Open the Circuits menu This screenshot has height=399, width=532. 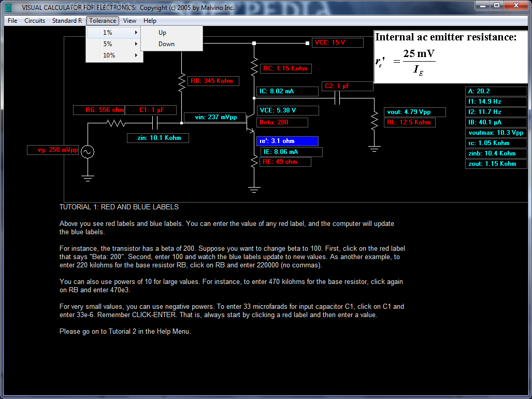coord(35,21)
